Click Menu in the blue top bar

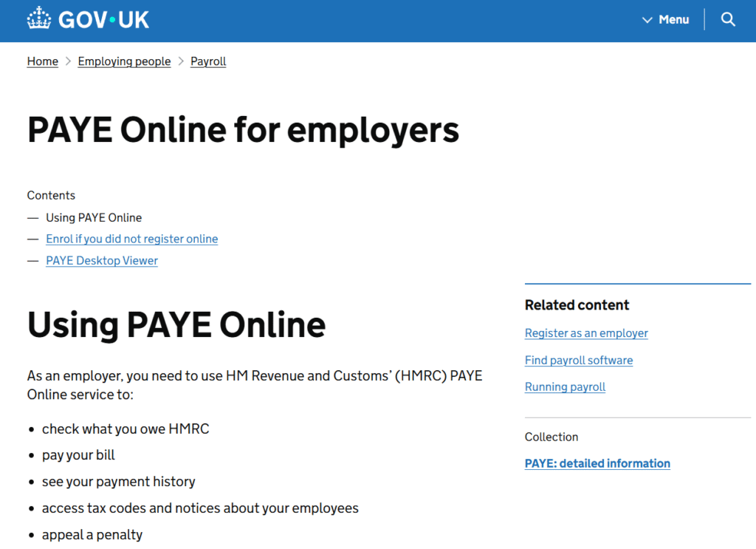tap(674, 20)
